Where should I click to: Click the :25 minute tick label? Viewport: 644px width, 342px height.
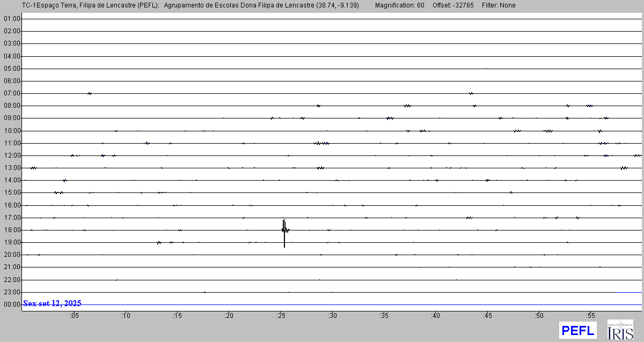click(281, 316)
